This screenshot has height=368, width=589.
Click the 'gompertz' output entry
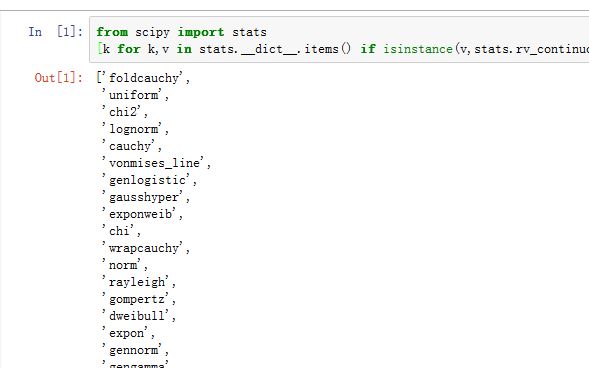137,299
